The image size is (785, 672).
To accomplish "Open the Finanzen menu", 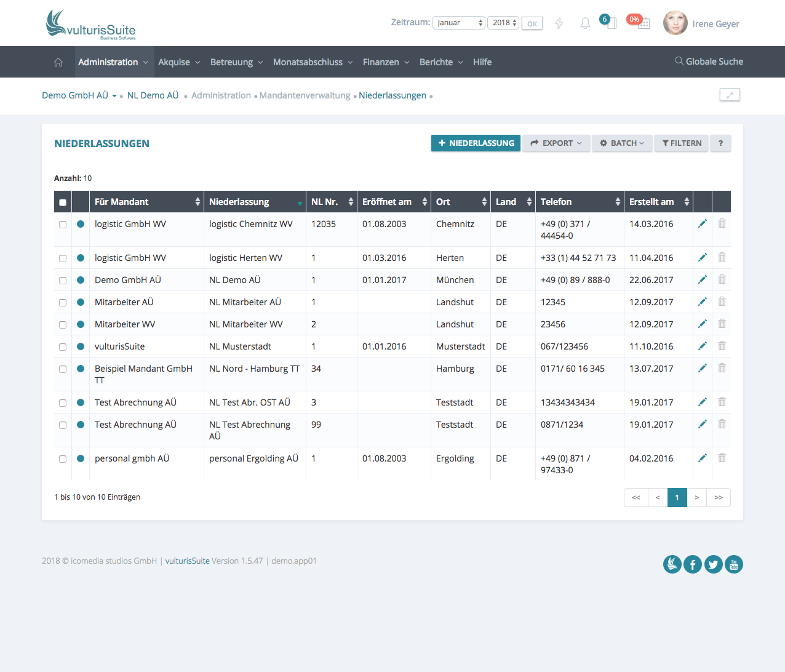I will pyautogui.click(x=386, y=62).
